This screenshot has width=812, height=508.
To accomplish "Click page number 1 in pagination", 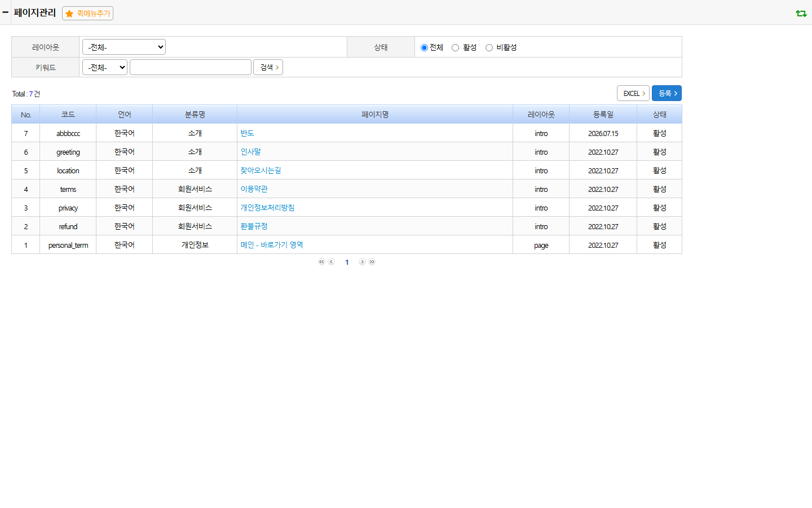I will click(347, 262).
